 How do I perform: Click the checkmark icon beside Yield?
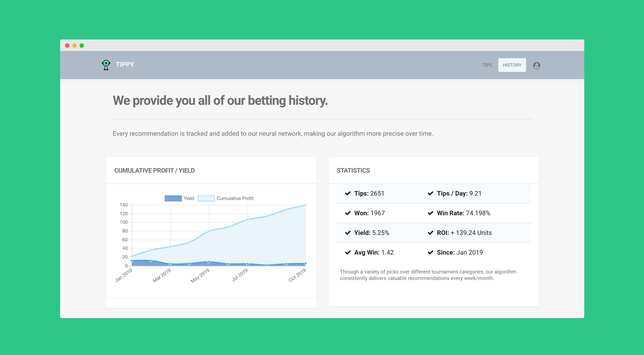point(348,233)
